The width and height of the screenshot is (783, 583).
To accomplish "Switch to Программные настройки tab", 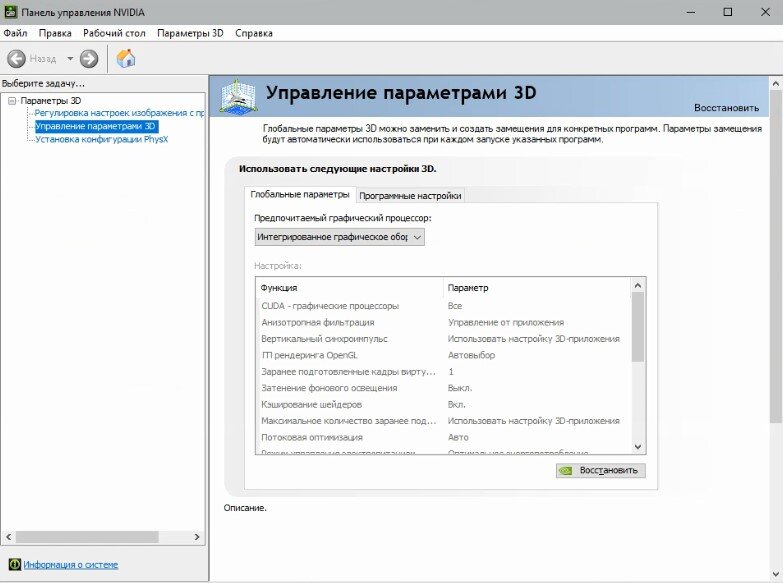I will pos(410,196).
